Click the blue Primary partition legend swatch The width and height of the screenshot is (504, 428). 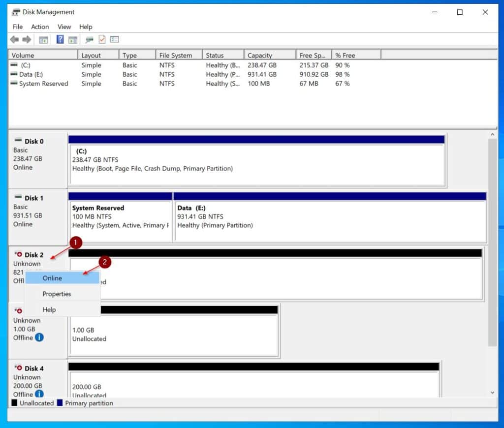click(60, 402)
